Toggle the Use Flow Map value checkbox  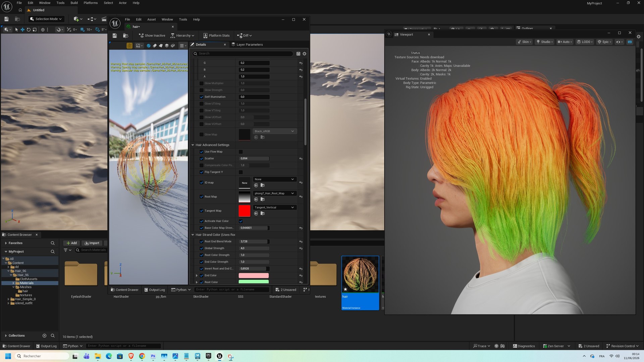241,152
